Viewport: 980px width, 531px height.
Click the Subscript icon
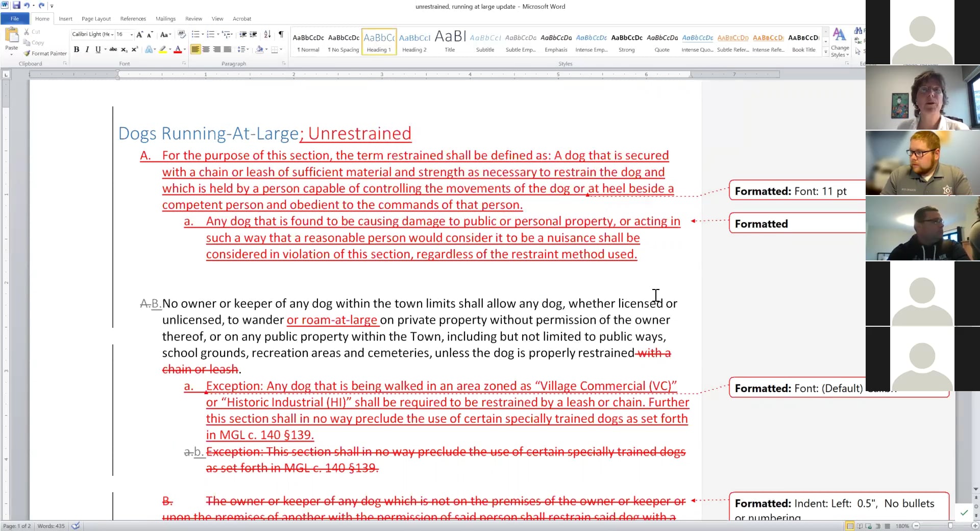point(124,50)
